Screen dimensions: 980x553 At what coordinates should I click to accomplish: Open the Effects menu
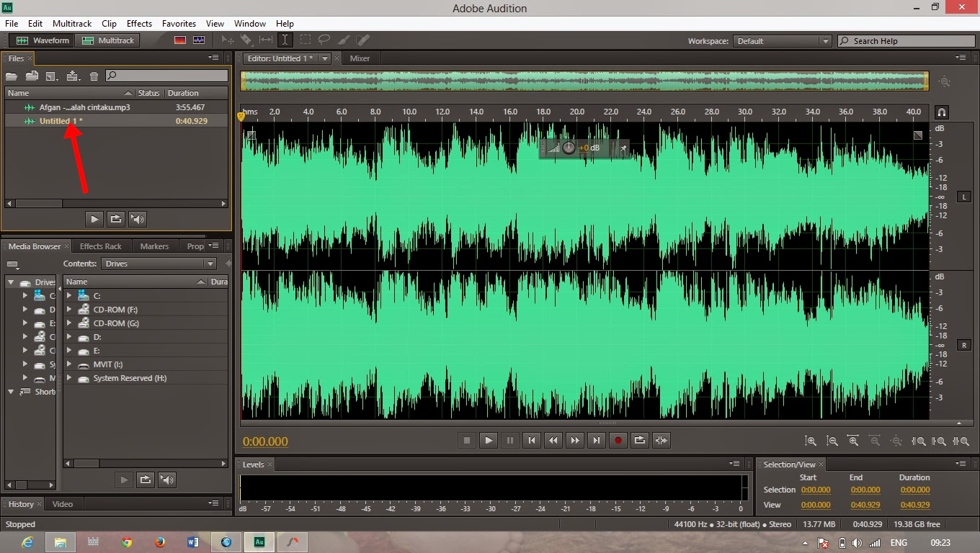point(139,24)
